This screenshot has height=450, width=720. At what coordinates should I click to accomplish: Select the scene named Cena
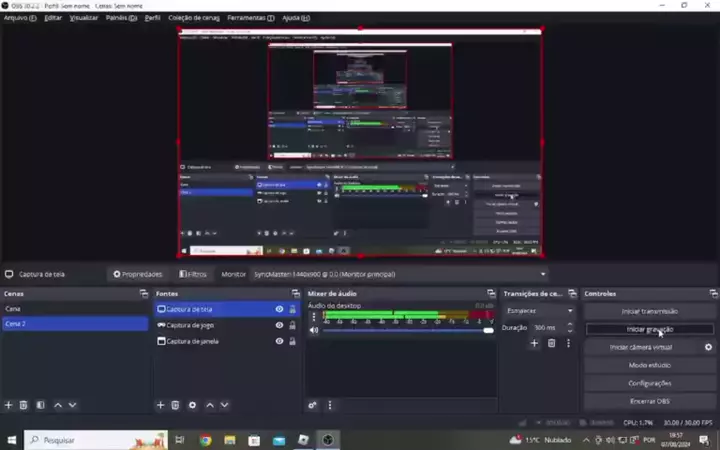(x=74, y=309)
